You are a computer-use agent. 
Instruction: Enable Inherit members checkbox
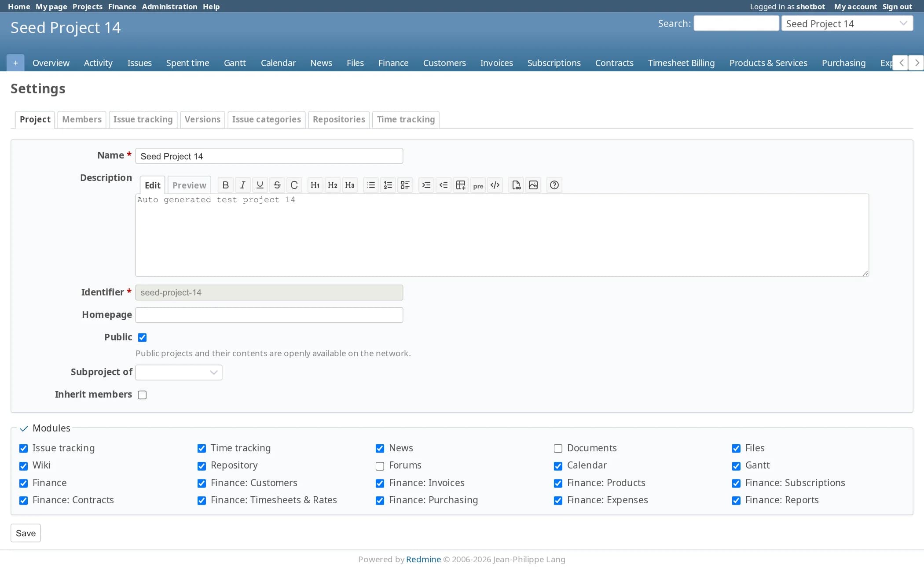pyautogui.click(x=142, y=395)
